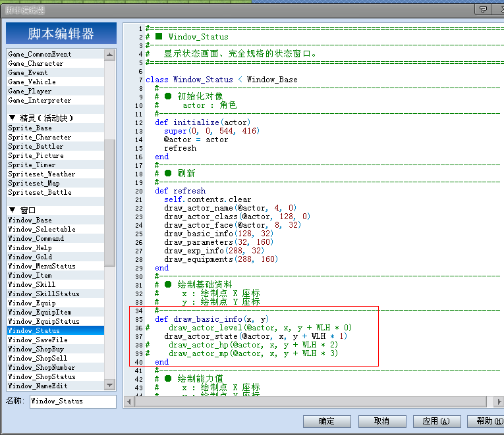This screenshot has height=435, width=504.
Task: Click code line 'def refresh'
Action: [180, 191]
